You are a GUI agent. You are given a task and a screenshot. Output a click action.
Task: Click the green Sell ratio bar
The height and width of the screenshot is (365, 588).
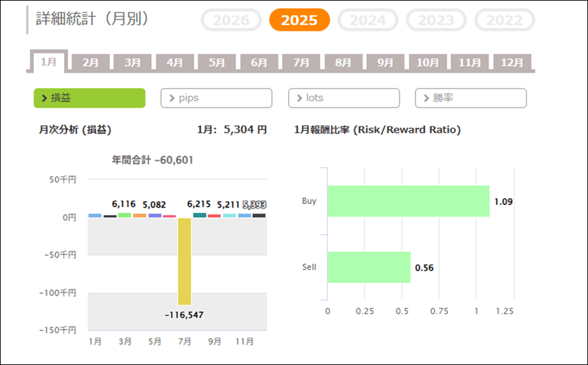pyautogui.click(x=368, y=267)
